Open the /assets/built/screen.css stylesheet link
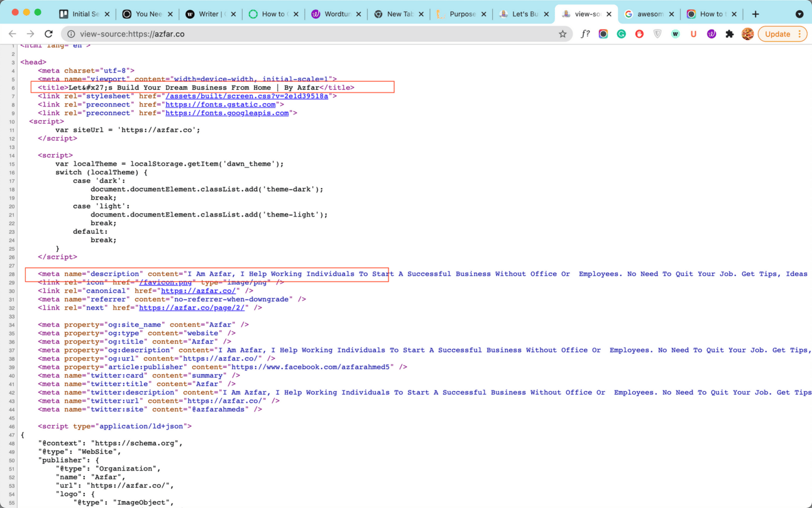 tap(246, 96)
